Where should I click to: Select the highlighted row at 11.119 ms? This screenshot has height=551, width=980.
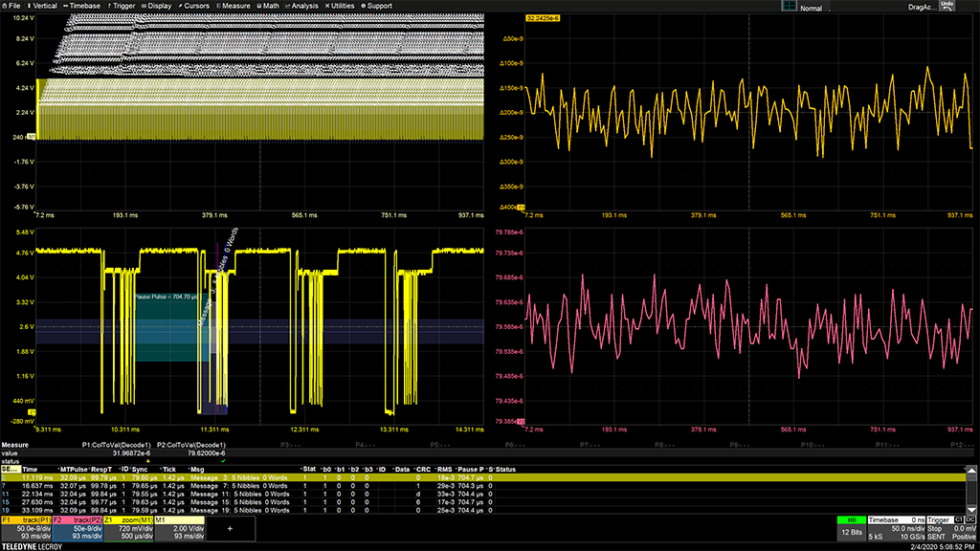pos(482,477)
